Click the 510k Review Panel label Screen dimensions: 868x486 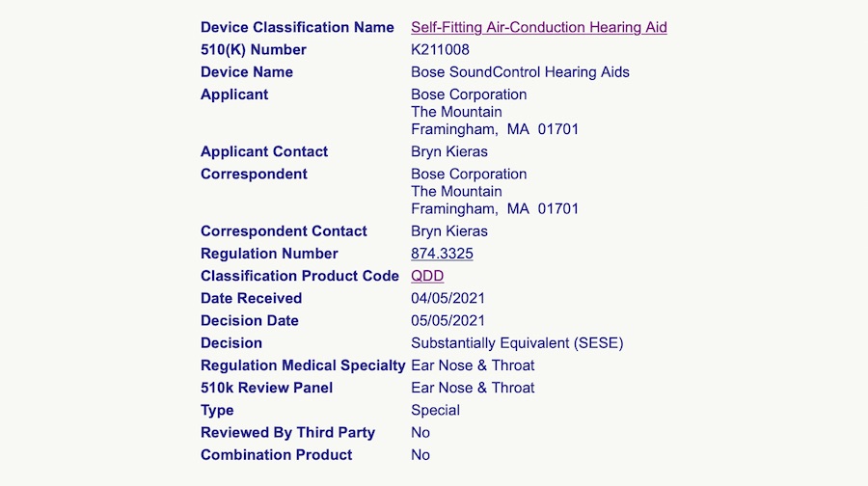click(266, 388)
